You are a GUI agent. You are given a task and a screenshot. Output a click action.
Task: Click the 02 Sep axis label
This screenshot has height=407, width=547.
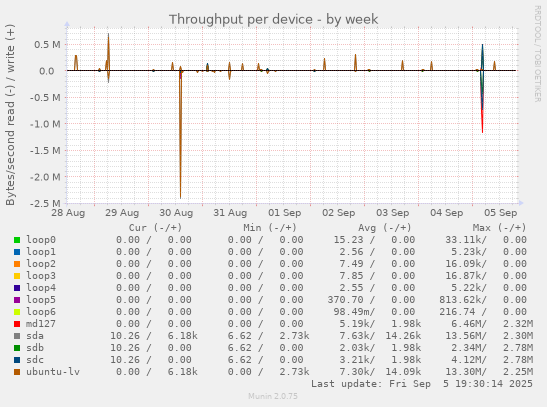click(338, 213)
